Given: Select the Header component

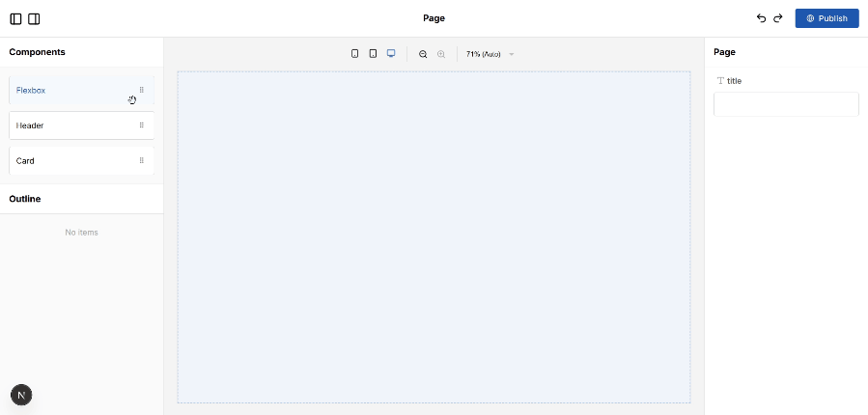Looking at the screenshot, I should click(81, 125).
